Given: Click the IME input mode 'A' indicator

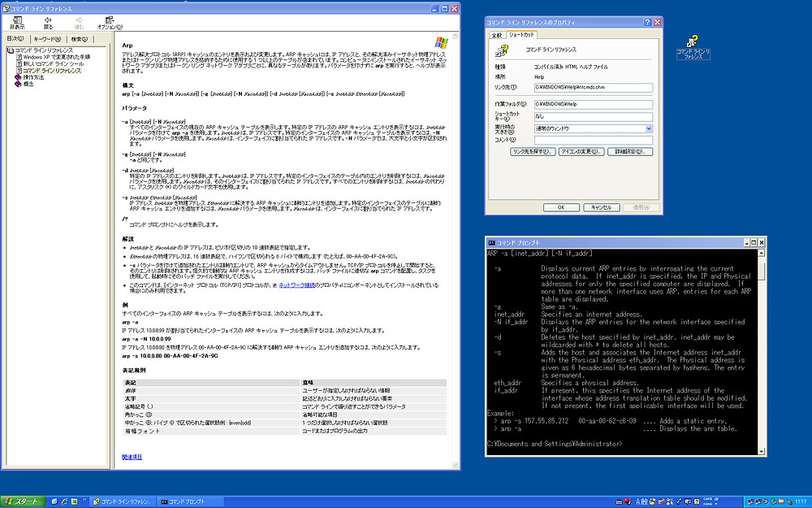Looking at the screenshot, I should [637, 501].
